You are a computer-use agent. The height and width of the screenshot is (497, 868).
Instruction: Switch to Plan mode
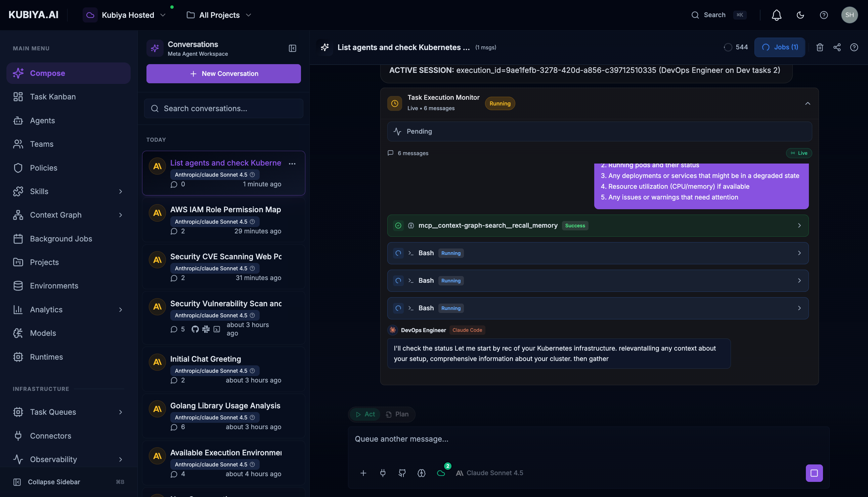[398, 414]
